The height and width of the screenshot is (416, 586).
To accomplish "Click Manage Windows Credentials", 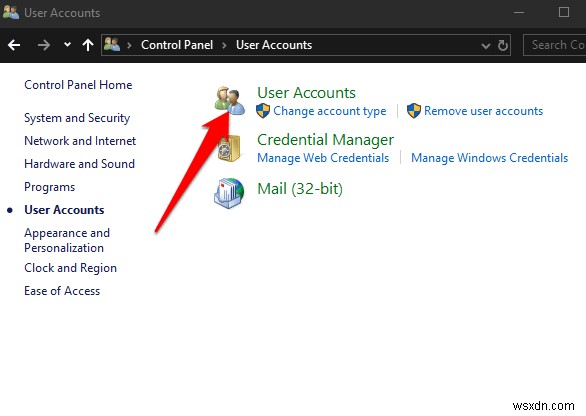I will point(490,158).
